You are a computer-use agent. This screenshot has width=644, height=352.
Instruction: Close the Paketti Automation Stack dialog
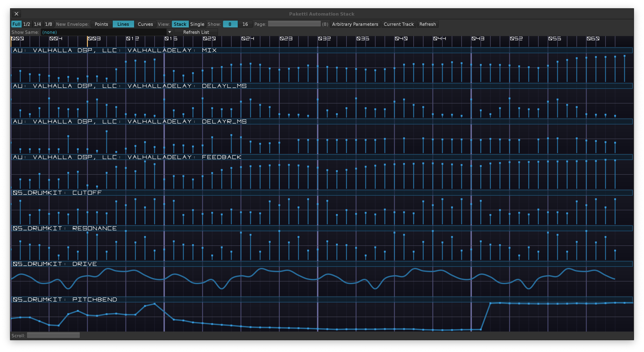pos(16,14)
